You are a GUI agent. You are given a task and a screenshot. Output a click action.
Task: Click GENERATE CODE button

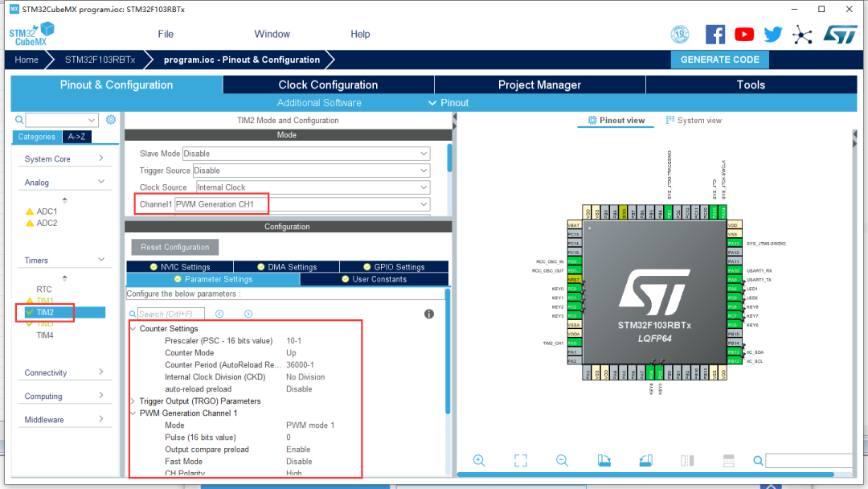point(719,60)
